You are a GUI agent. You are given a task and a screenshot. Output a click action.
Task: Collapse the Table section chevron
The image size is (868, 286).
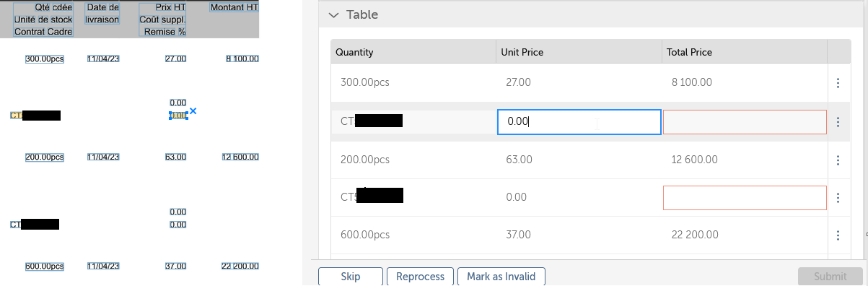click(x=333, y=14)
